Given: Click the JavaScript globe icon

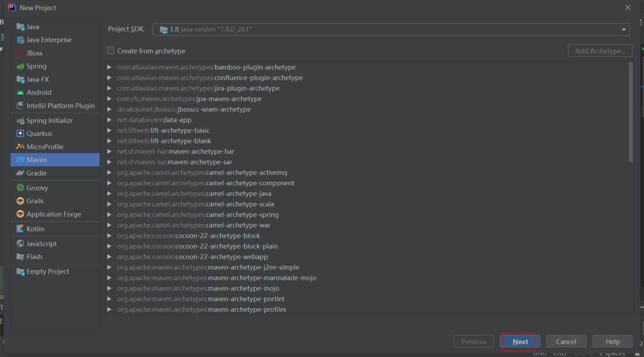Looking at the screenshot, I should (x=20, y=244).
